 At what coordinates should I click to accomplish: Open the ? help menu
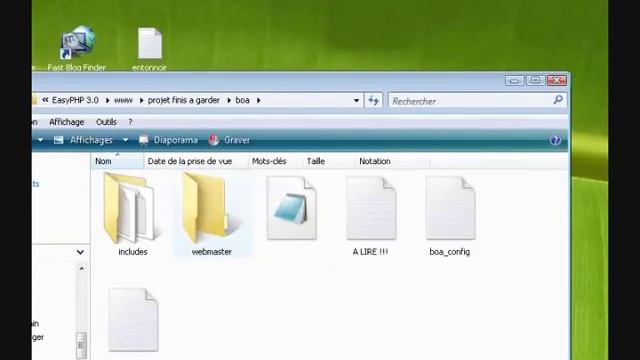tap(130, 122)
